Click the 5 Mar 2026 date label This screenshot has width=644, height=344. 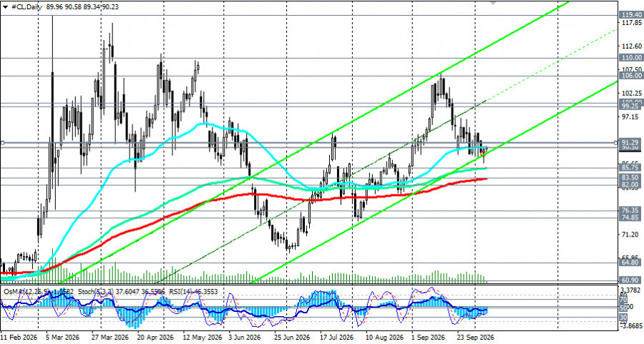point(62,338)
